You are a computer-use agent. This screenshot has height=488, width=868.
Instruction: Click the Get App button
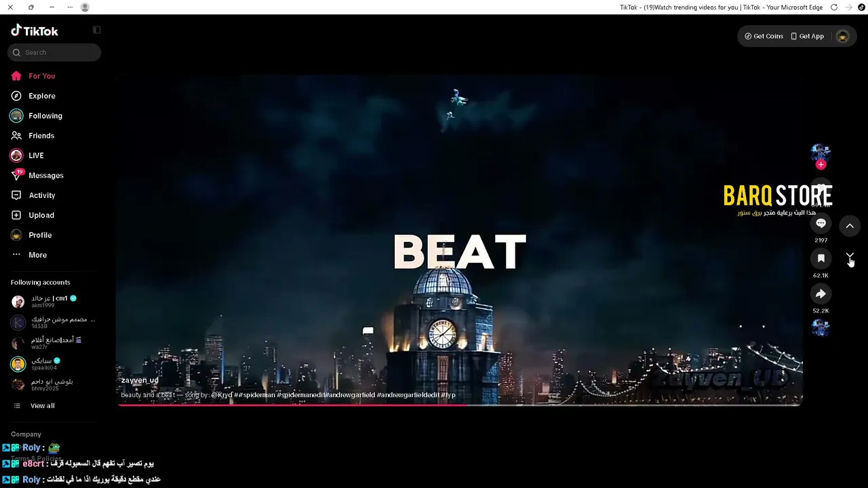click(x=807, y=36)
